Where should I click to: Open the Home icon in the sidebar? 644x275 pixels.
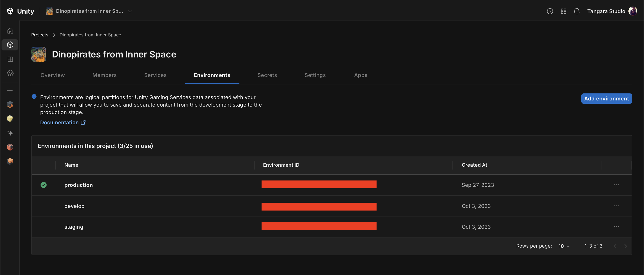(x=10, y=31)
